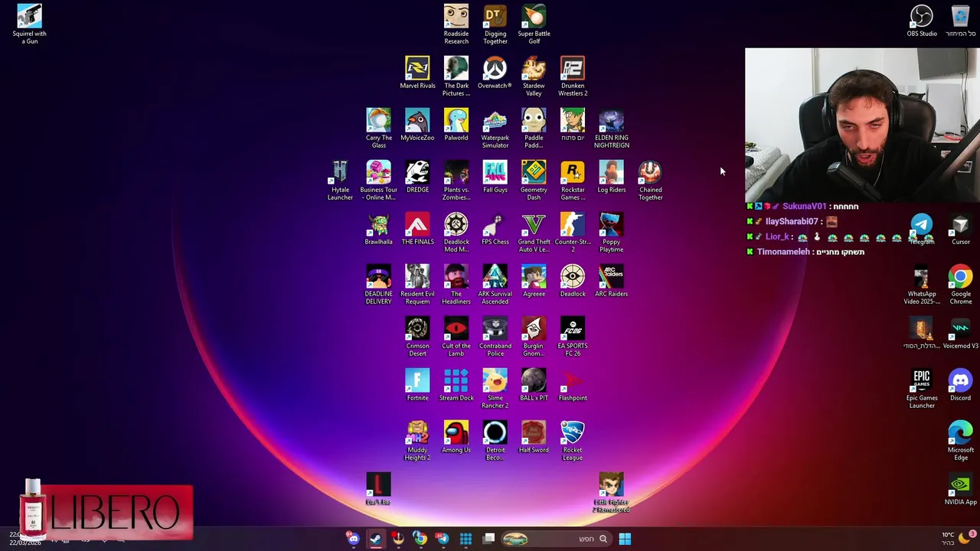Screen dimensions: 980x551
Task: Click the taskbar search box
Action: coord(555,539)
